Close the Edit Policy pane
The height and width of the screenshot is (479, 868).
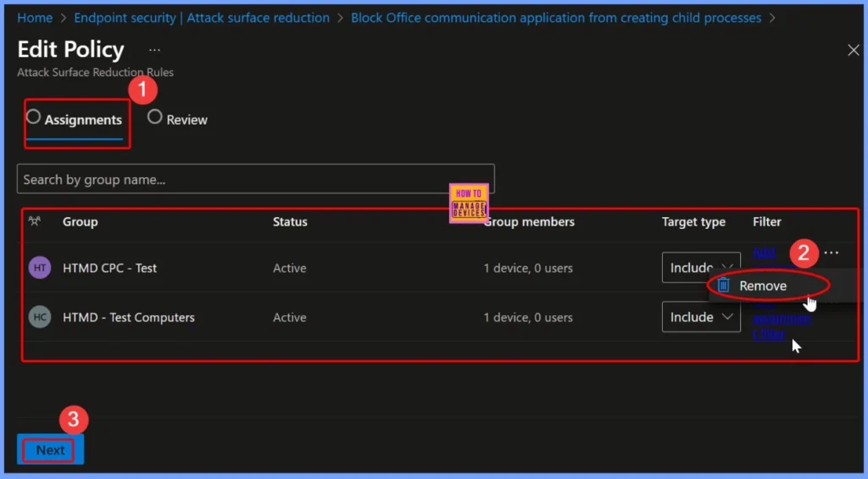tap(853, 50)
